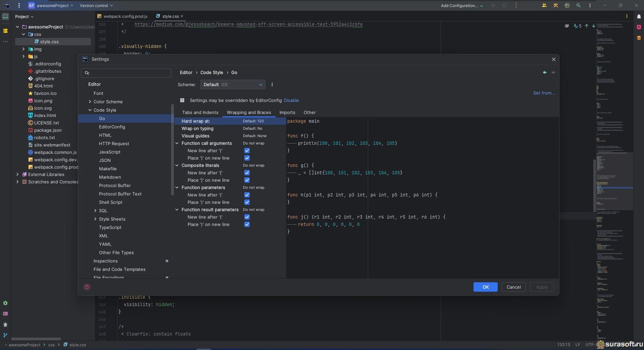Switch to the Tabs and Indents tab
The image size is (644, 350).
pos(200,113)
